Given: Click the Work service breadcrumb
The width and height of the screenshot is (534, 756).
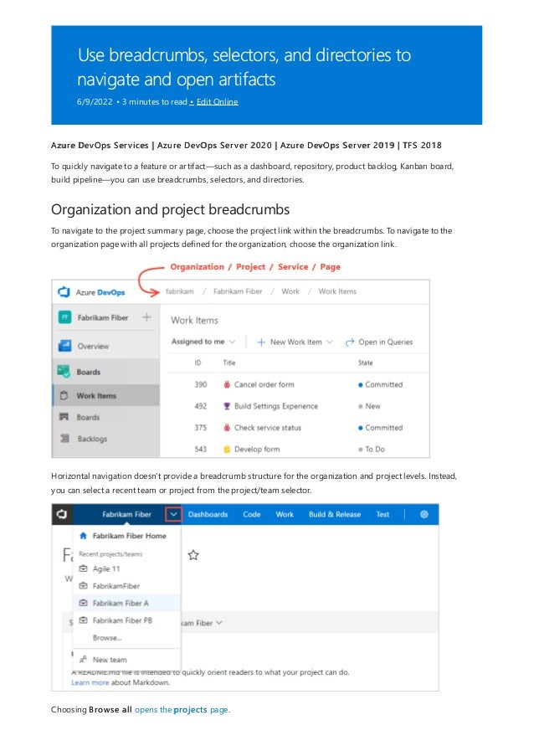Looking at the screenshot, I should pos(290,291).
